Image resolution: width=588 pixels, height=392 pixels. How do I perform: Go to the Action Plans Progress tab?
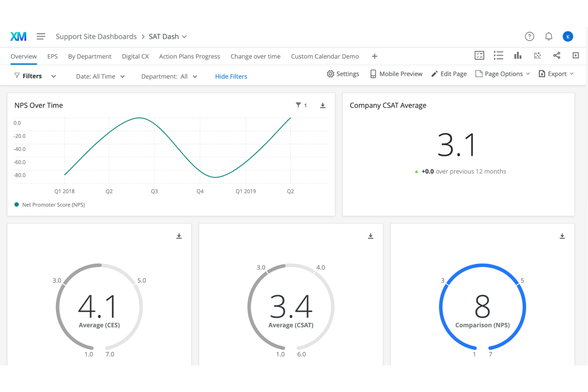pos(190,56)
